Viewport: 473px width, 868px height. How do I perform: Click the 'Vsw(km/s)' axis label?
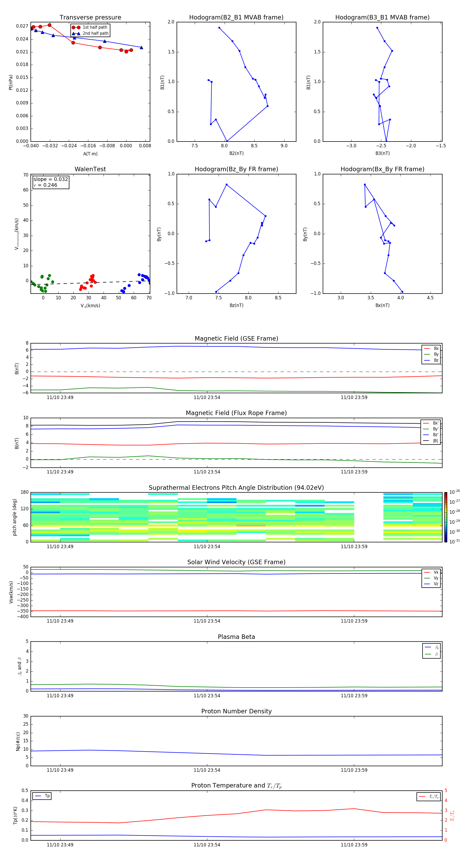point(11,592)
